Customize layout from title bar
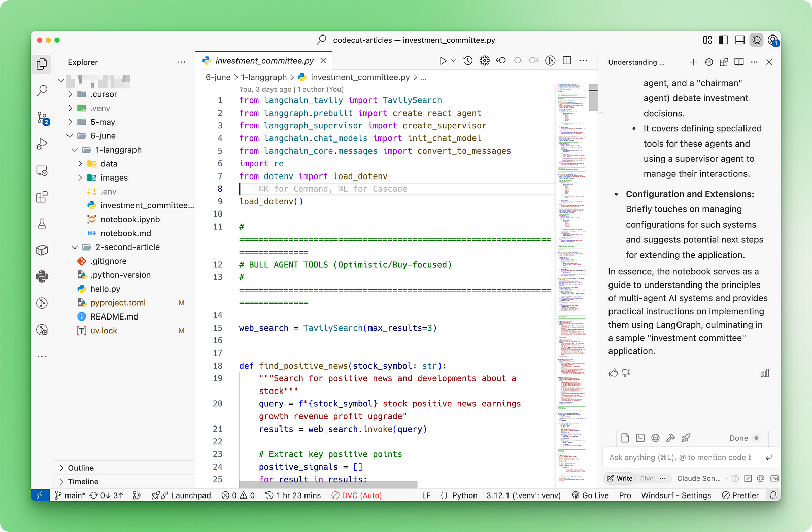Image resolution: width=812 pixels, height=532 pixels. 707,40
